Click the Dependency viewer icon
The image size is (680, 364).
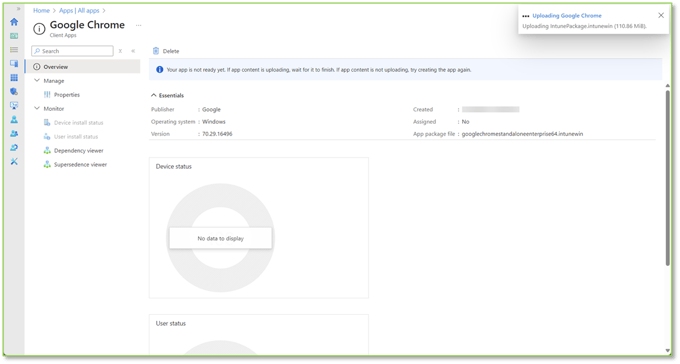point(47,151)
